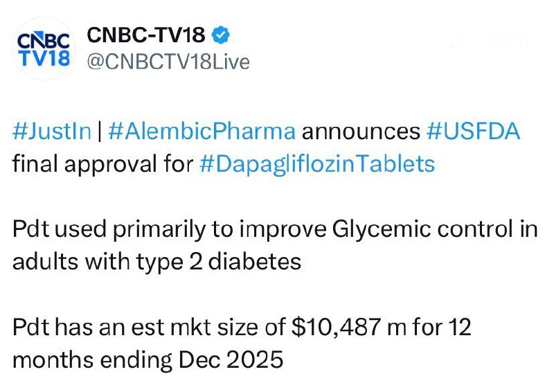Open the CNBC-TV18 display name
The height and width of the screenshot is (392, 554).
pyautogui.click(x=146, y=35)
